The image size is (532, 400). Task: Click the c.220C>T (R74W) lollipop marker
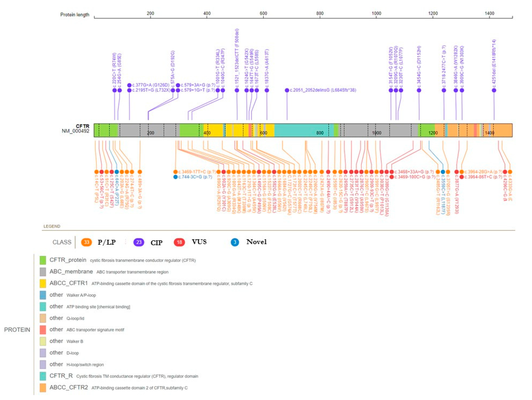[114, 90]
